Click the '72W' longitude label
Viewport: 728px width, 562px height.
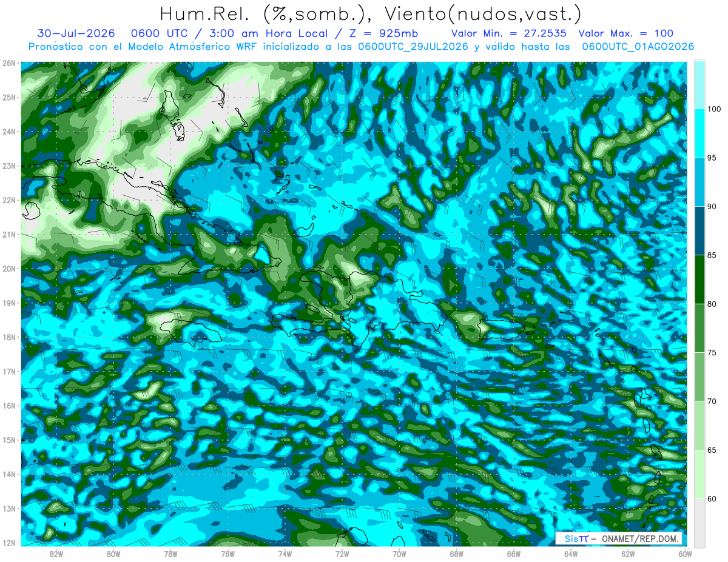342,554
